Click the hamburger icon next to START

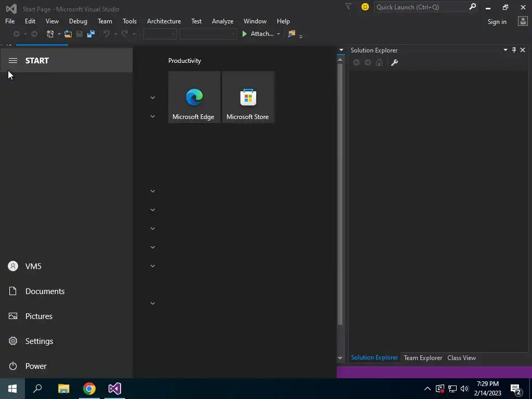13,60
